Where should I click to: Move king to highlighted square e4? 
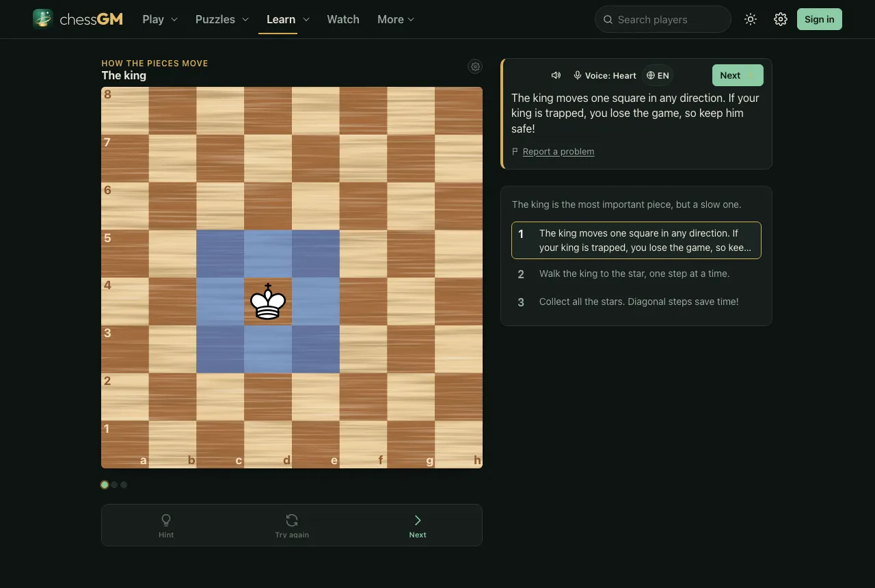316,302
